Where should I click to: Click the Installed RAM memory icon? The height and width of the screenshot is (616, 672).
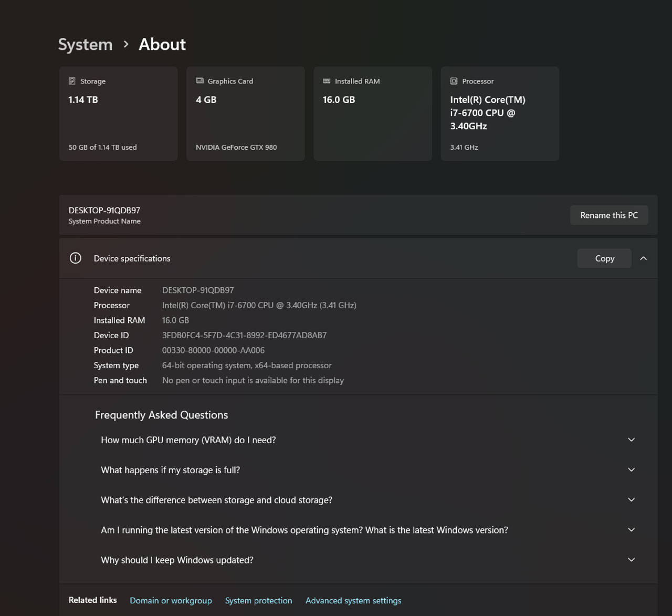(x=327, y=81)
